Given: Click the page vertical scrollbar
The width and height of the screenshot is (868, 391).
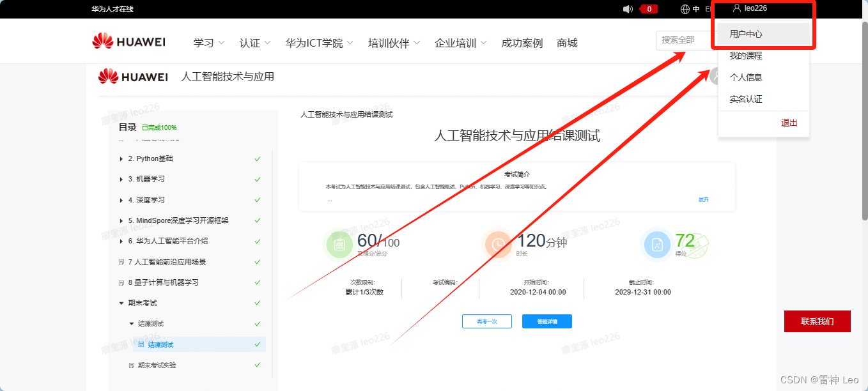Looking at the screenshot, I should coord(864,121).
